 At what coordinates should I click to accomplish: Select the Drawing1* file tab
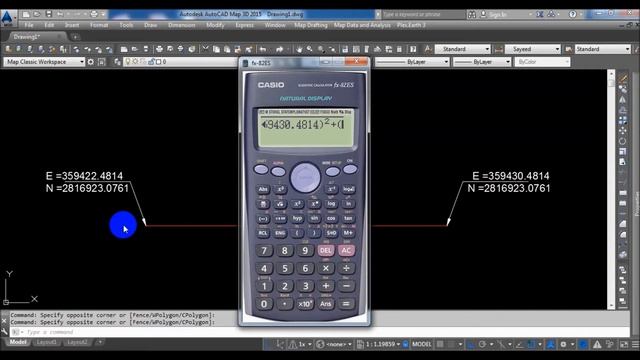(38, 37)
